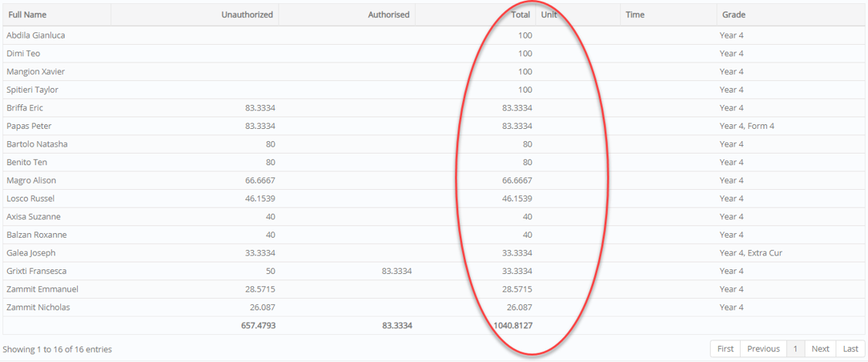Click the Previous page button
Viewport: 868px width, 362px height.
(x=763, y=349)
